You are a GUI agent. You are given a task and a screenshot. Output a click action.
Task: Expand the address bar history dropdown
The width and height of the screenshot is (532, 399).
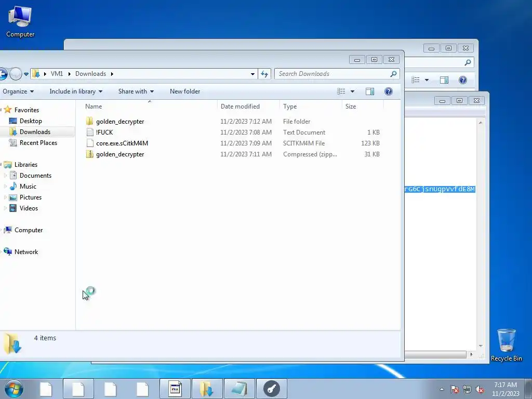(252, 74)
